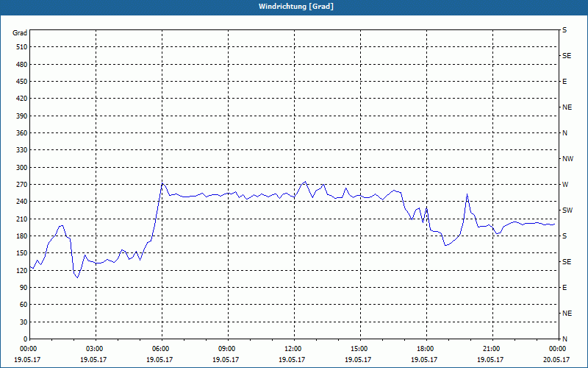588x368 pixels.
Task: Select the 09:00 time axis label
Action: click(228, 349)
